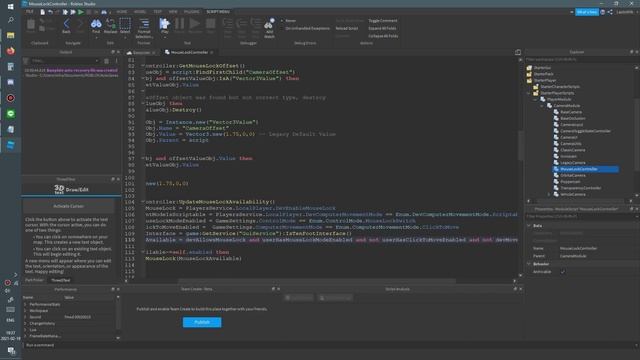Viewport: 640px width, 360px height.
Task: Expand Sound row in Performance panel
Action: coord(25,317)
